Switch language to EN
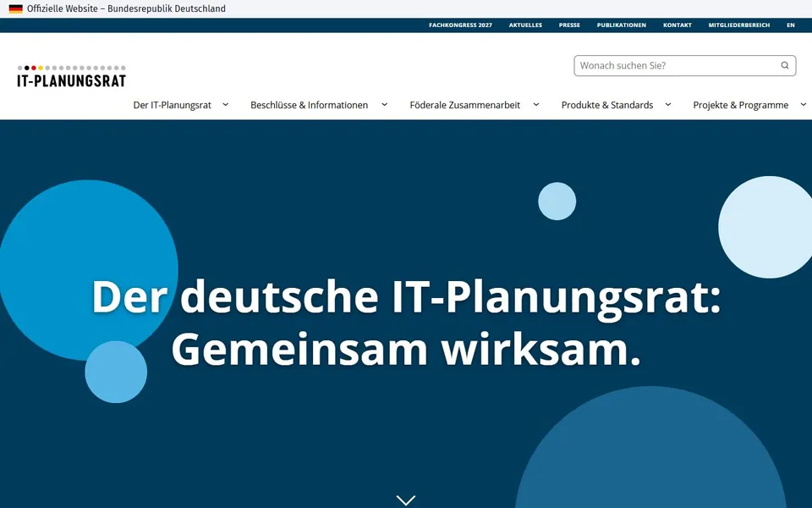 pos(791,25)
